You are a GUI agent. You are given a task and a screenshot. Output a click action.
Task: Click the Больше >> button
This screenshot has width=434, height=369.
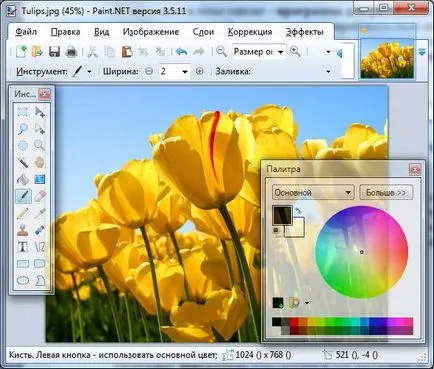pyautogui.click(x=386, y=192)
